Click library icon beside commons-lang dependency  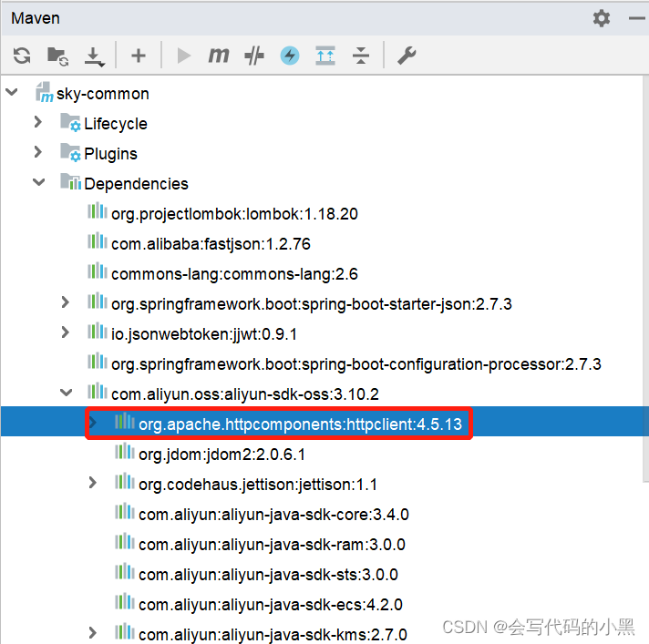98,271
